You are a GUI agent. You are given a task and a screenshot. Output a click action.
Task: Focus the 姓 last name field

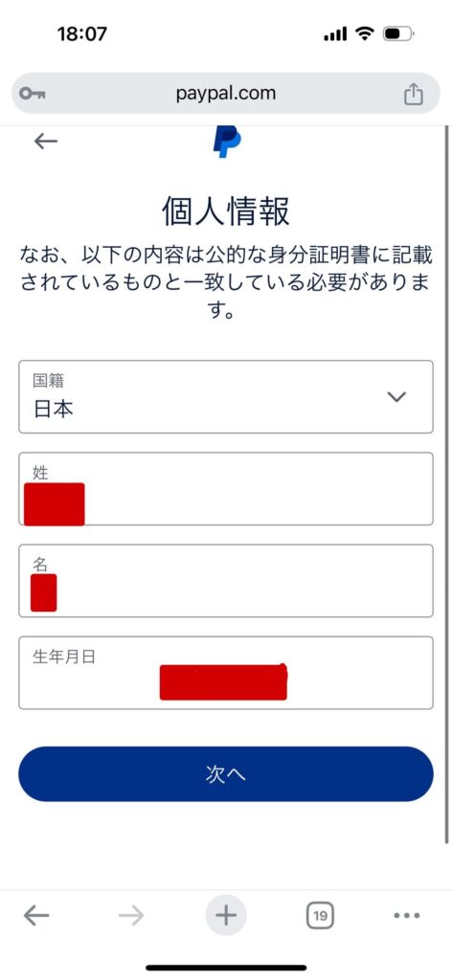[x=226, y=489]
